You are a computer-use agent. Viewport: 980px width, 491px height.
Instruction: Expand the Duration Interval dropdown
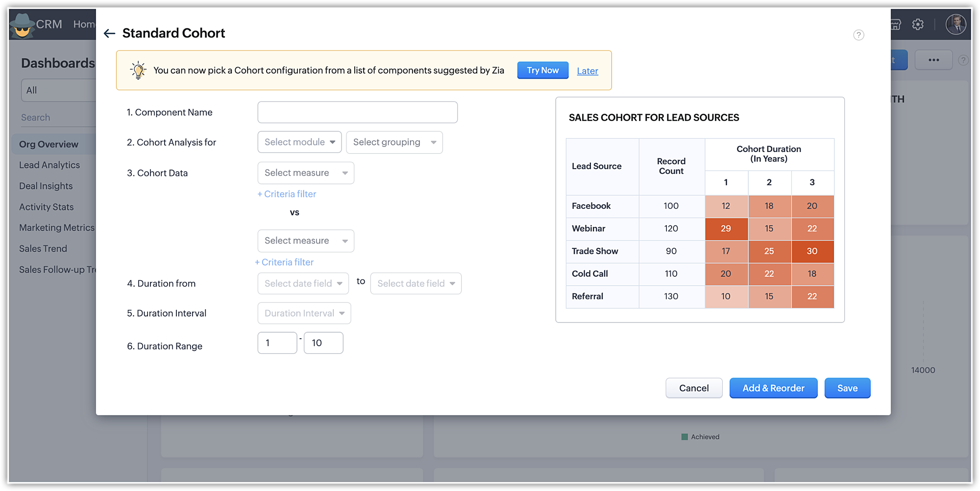point(304,313)
